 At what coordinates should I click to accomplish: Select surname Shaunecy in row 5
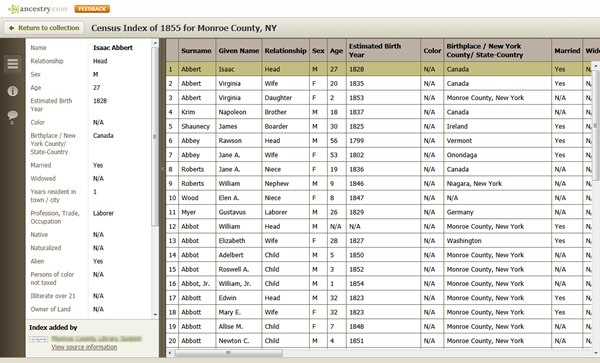click(196, 127)
